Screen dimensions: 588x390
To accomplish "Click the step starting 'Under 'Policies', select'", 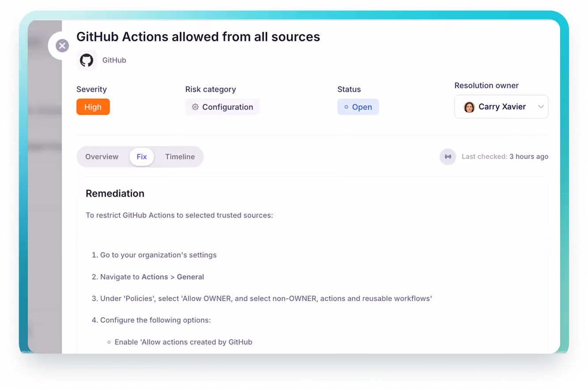I will [266, 298].
